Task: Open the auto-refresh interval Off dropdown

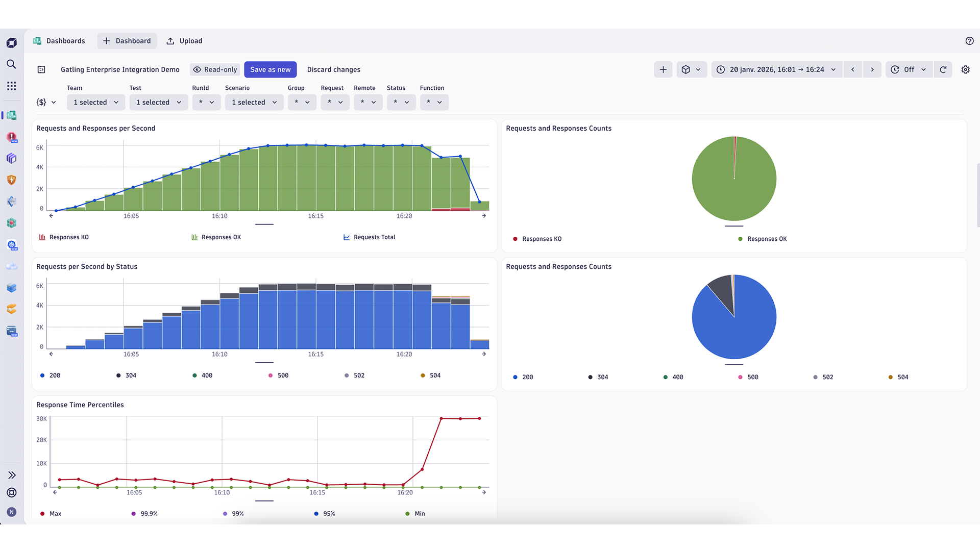Action: [x=909, y=69]
